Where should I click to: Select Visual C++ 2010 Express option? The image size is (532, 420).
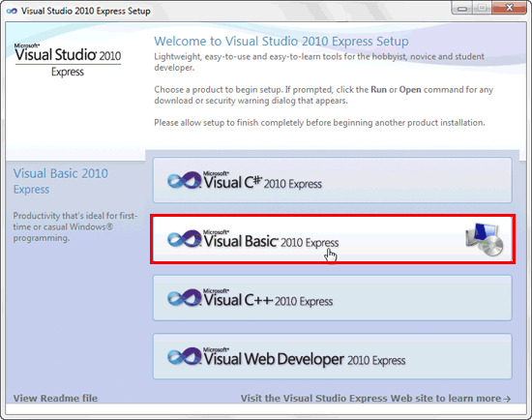point(332,298)
